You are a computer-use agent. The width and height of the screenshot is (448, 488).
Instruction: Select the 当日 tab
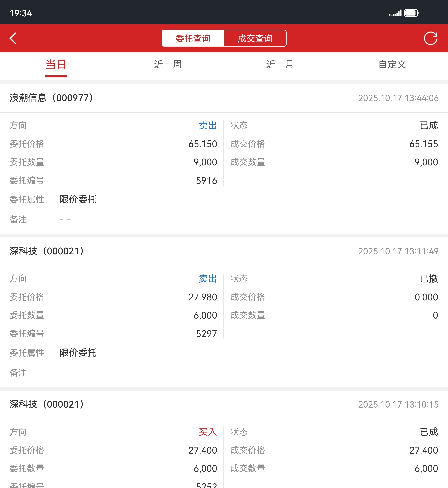coord(56,65)
